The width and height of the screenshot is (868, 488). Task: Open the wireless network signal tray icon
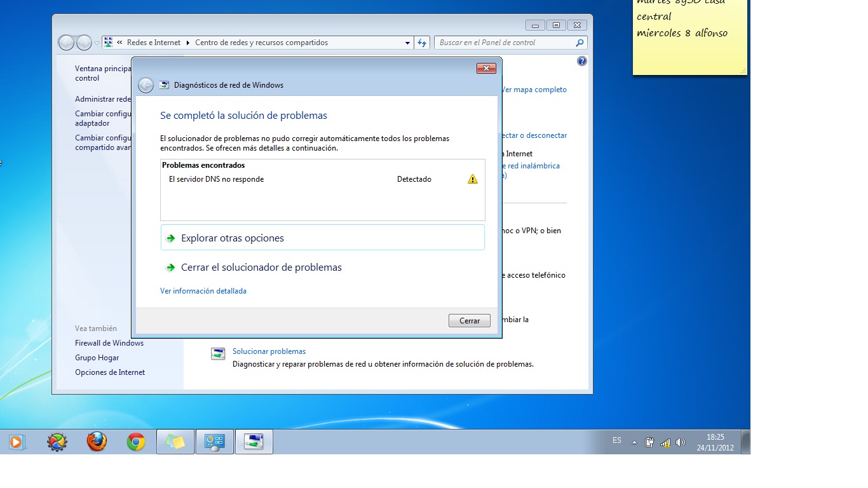tap(665, 442)
